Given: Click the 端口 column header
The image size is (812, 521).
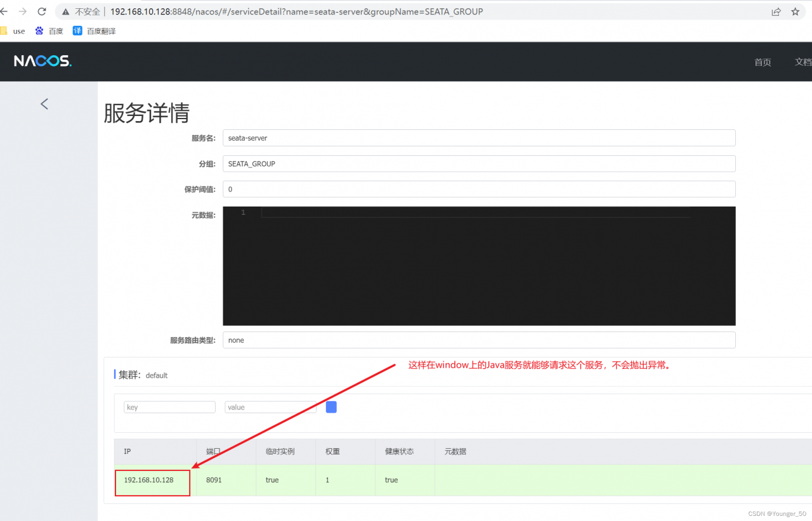Looking at the screenshot, I should (x=226, y=451).
